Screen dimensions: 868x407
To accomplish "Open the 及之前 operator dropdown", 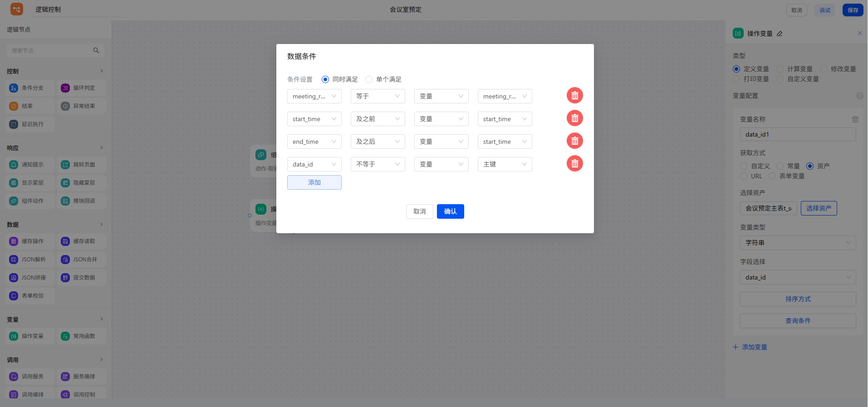I will [378, 119].
